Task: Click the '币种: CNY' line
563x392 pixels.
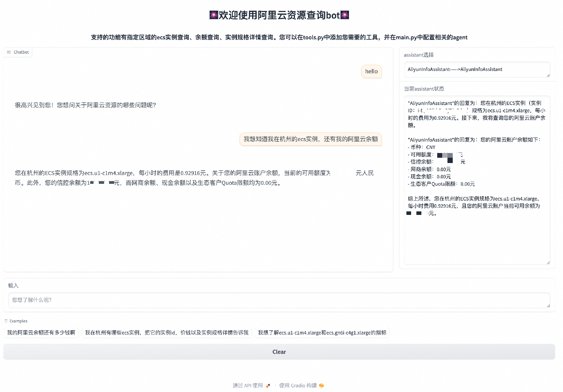Action: point(421,147)
